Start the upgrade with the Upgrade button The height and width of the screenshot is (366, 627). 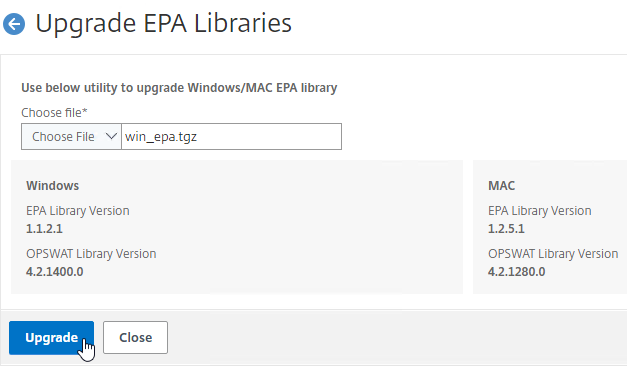(x=52, y=338)
